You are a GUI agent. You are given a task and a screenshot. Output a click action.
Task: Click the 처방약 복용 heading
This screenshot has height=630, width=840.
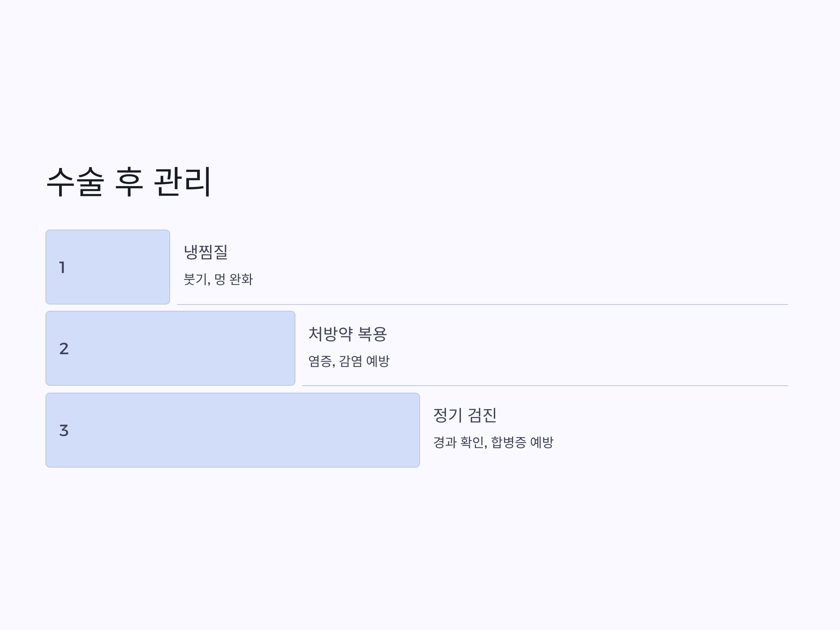[x=348, y=334]
